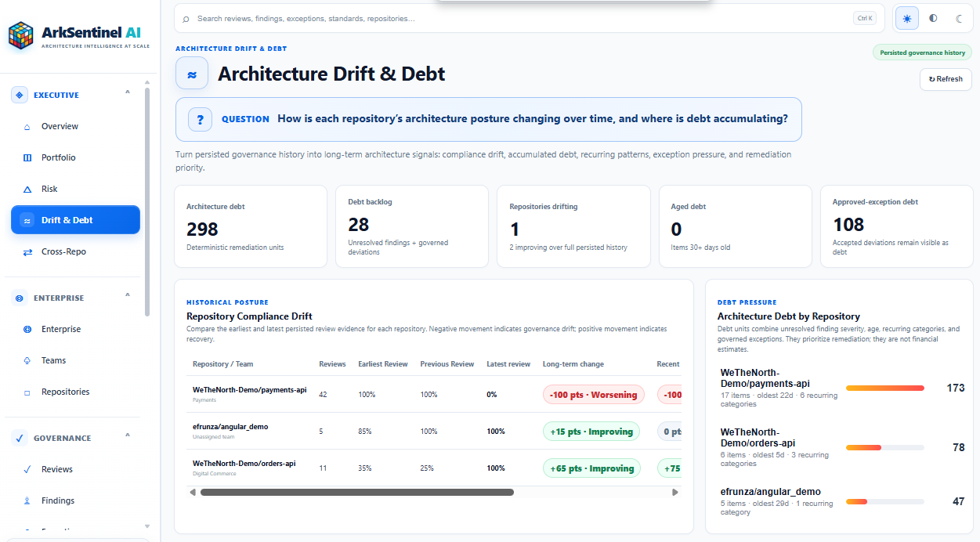Click the Enterprise section header icon

pyautogui.click(x=20, y=298)
